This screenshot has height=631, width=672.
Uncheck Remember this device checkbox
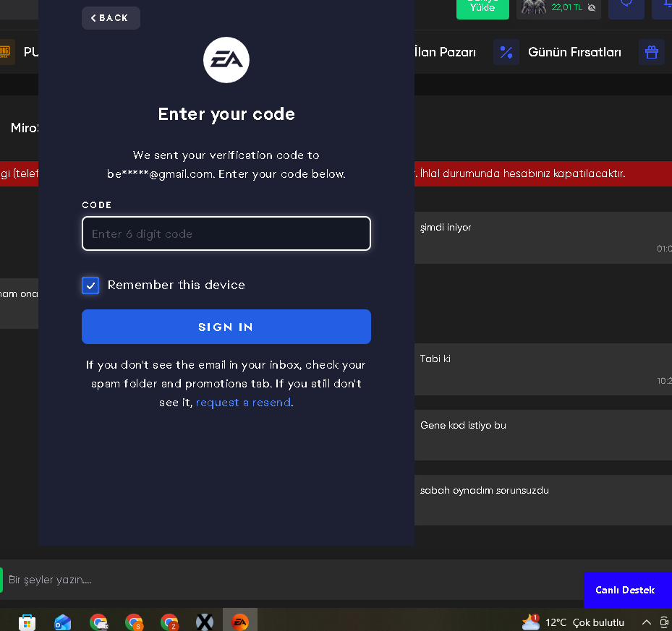[90, 286]
